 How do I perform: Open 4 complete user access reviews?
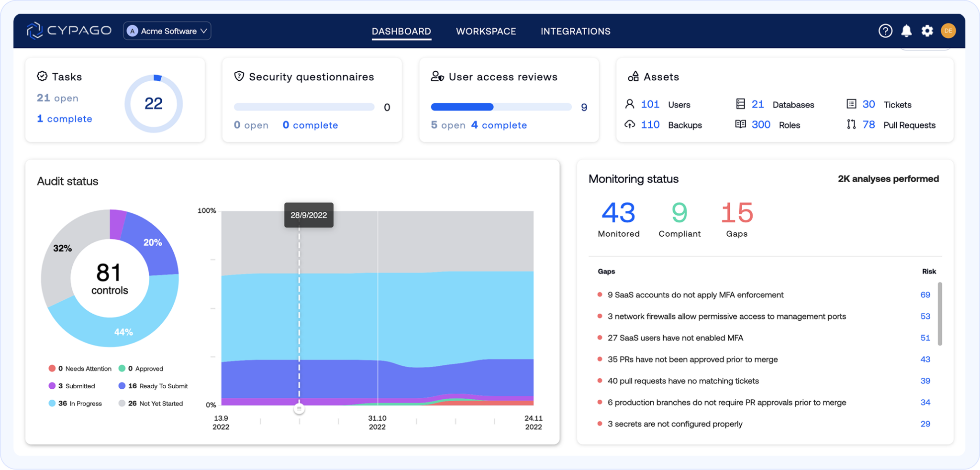[499, 125]
